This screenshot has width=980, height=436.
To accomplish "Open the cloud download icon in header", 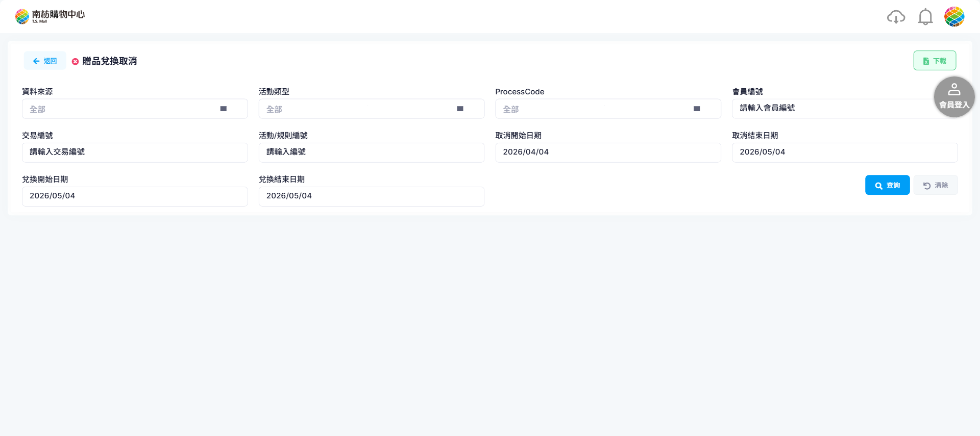I will (x=896, y=17).
